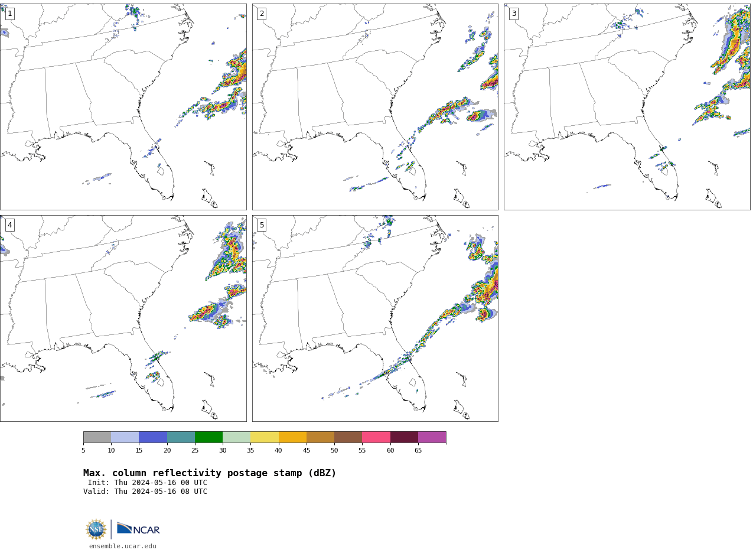Click the Init: Thu 2024-05-16 00 UTC text
This screenshot has height=553, width=756.
[148, 483]
